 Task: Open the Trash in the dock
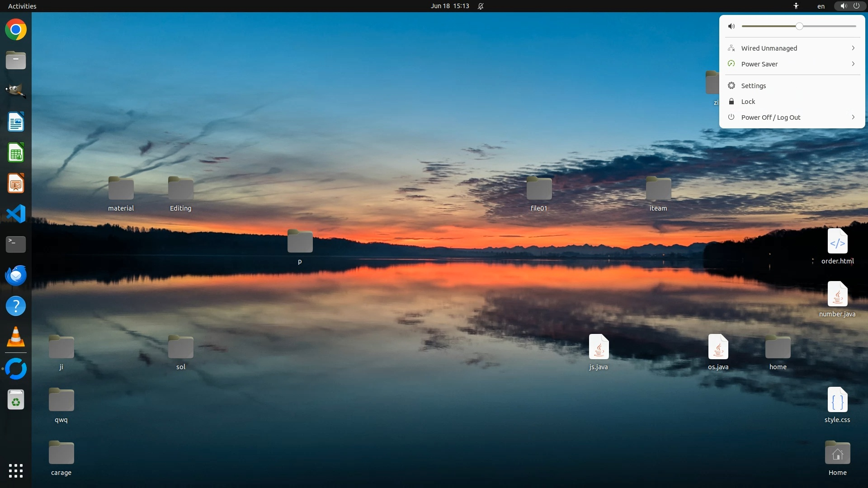point(16,400)
